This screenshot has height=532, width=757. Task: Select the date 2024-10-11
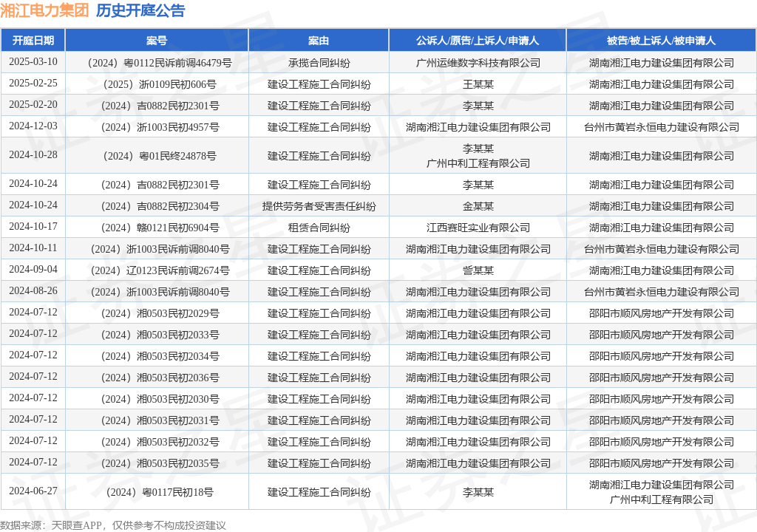click(x=33, y=248)
